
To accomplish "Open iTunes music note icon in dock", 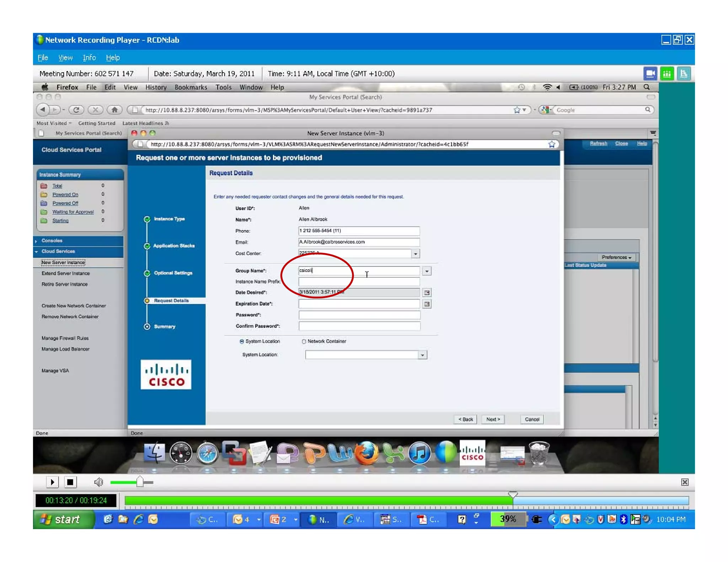I will pos(419,453).
